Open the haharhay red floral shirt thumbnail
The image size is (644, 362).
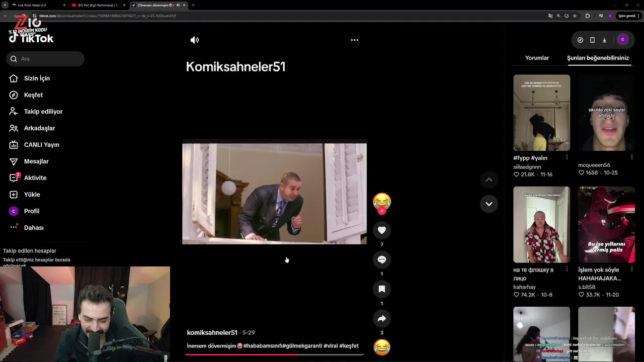(541, 224)
